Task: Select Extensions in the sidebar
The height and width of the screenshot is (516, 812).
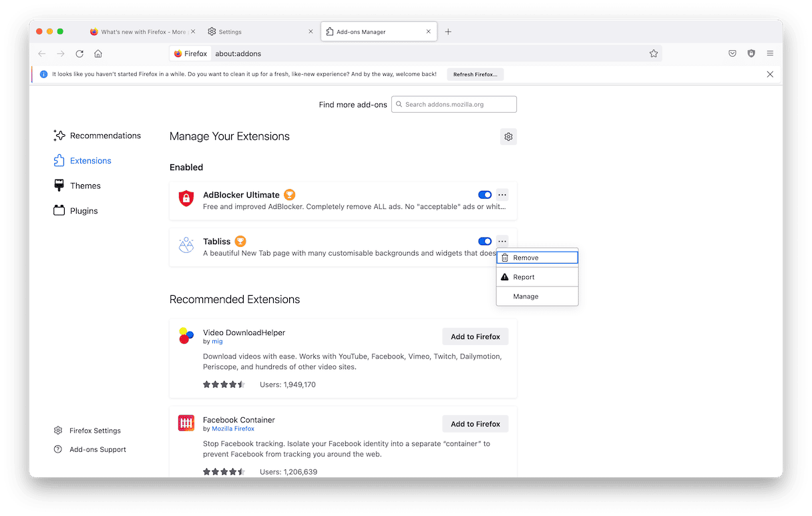Action: [82, 161]
